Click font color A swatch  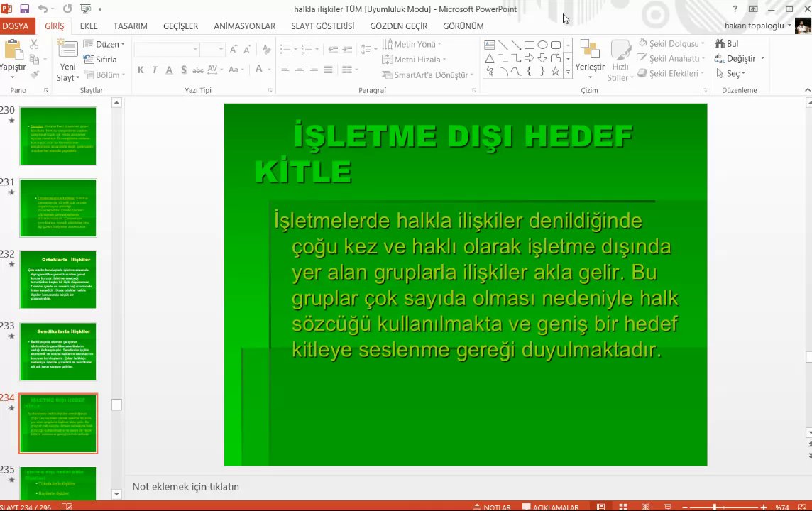point(259,70)
